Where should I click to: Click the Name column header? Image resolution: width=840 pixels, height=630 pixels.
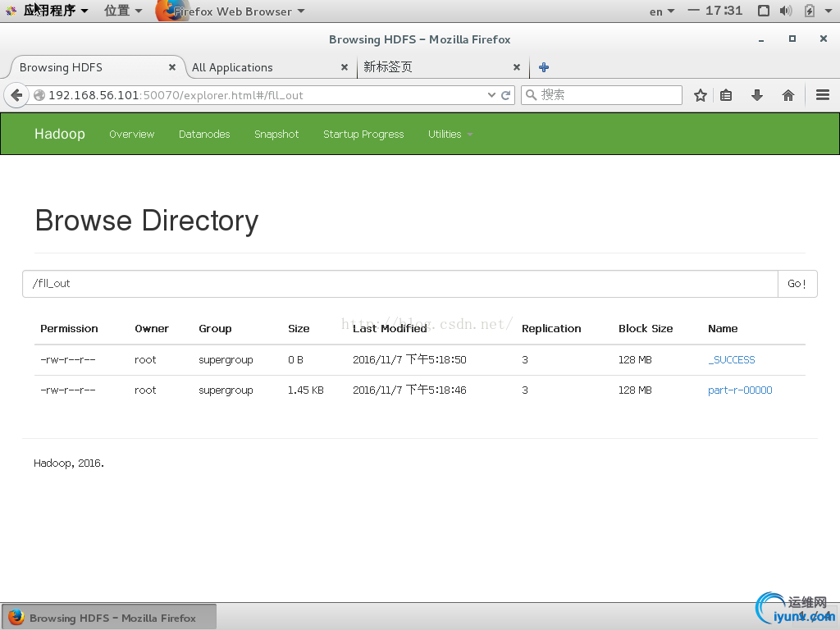point(723,328)
